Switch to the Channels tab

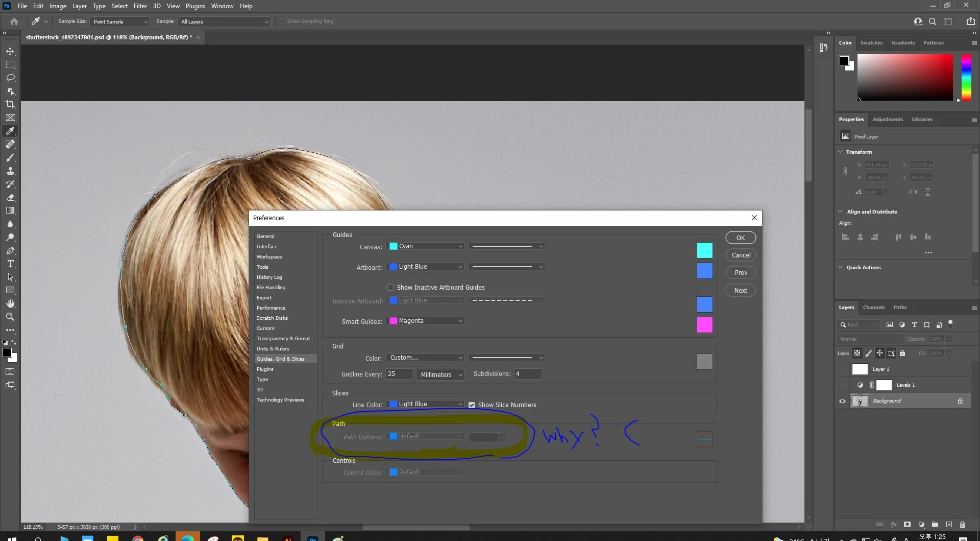tap(873, 308)
